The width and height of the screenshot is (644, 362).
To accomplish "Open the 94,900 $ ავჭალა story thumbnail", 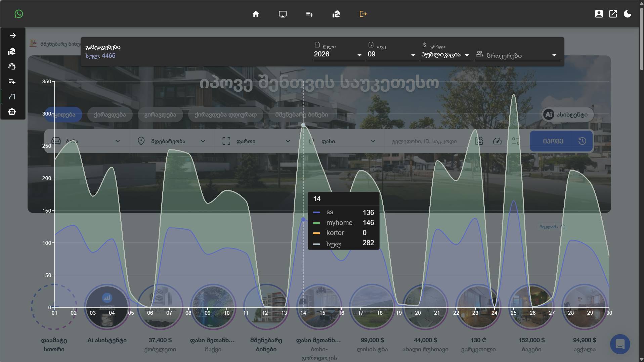I will coord(585,307).
